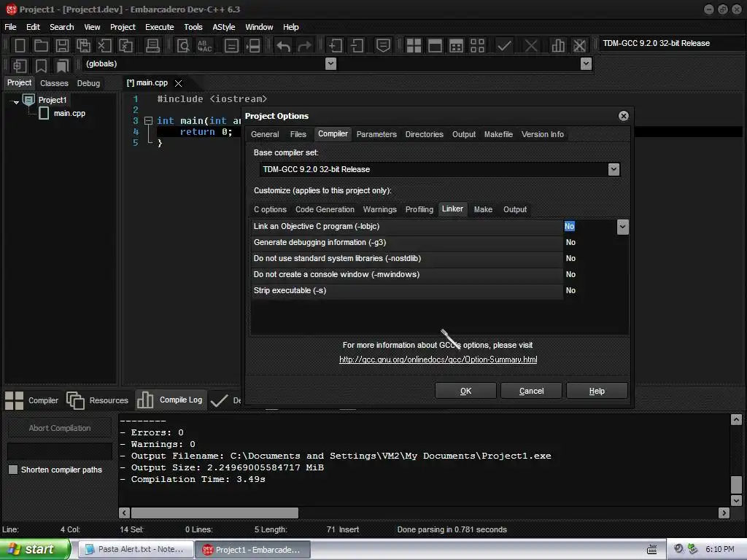Switch to the Parameters tab
This screenshot has height=560, width=747.
(376, 134)
